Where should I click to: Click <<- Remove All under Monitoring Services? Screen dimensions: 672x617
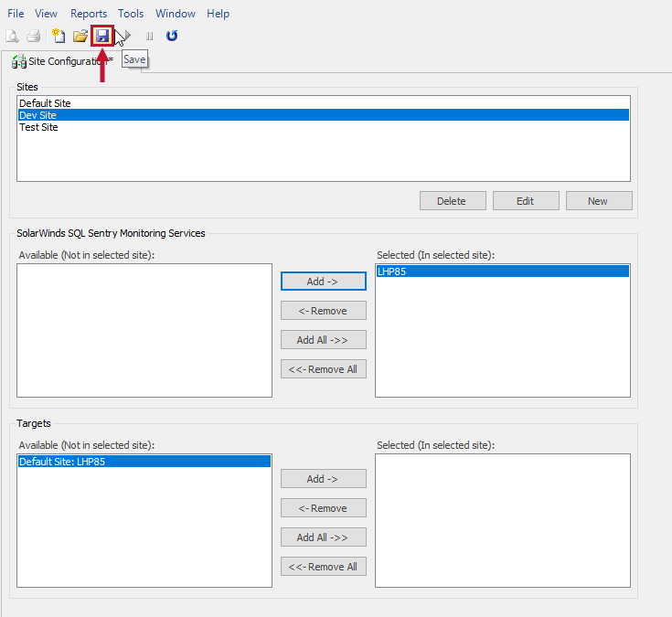point(324,369)
